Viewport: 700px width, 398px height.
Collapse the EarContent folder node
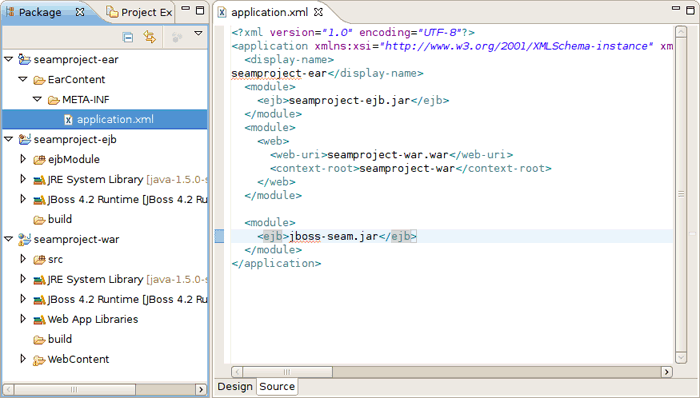click(x=23, y=79)
